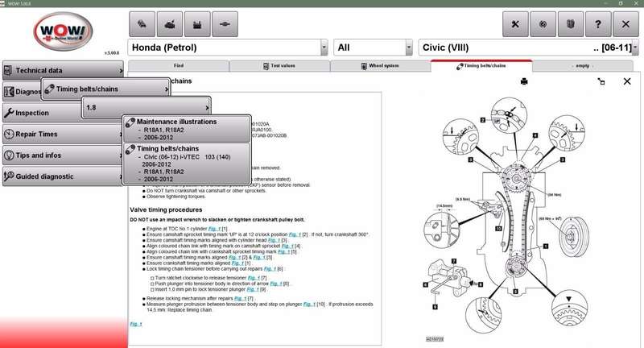This screenshot has width=644, height=348.
Task: Open the manual book icon
Action: (x=571, y=24)
